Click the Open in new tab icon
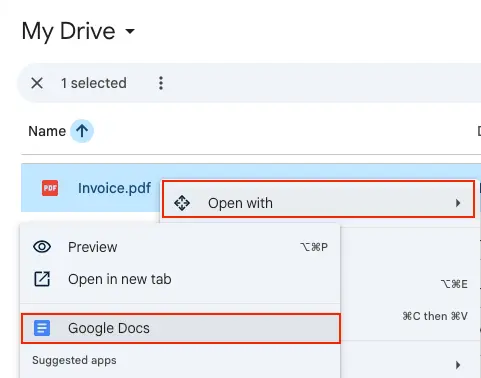Viewport: 481px width, 378px height. point(42,279)
